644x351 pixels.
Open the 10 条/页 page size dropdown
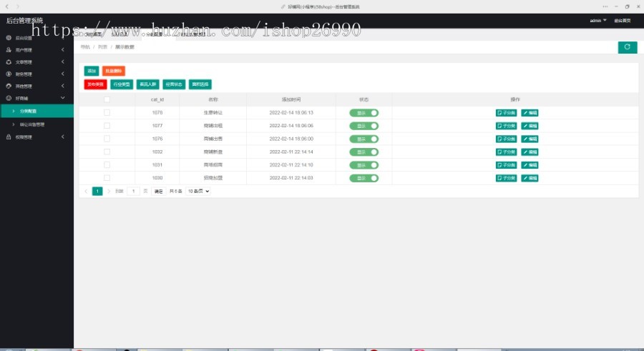pos(198,192)
